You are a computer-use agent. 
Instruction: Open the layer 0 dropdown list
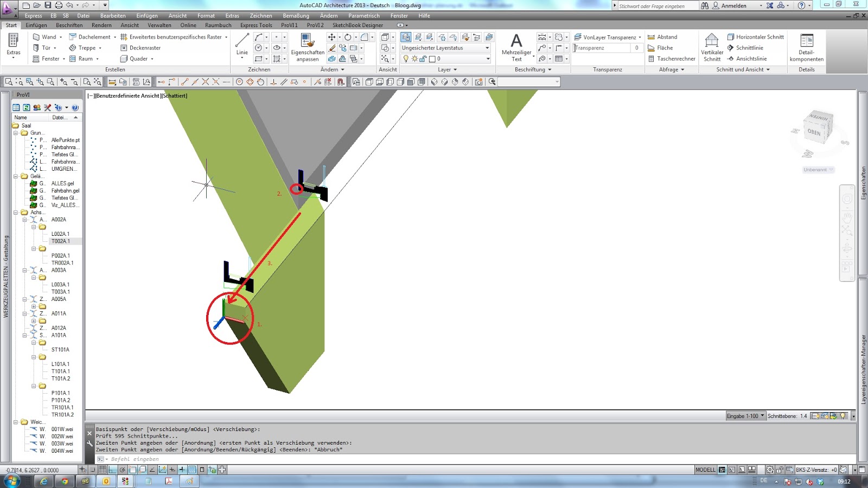(488, 59)
